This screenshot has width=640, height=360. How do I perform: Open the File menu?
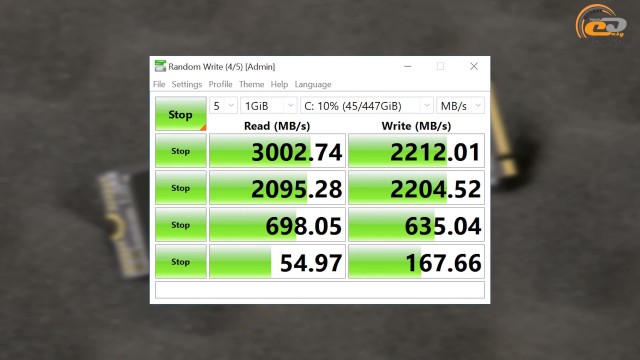tap(159, 84)
